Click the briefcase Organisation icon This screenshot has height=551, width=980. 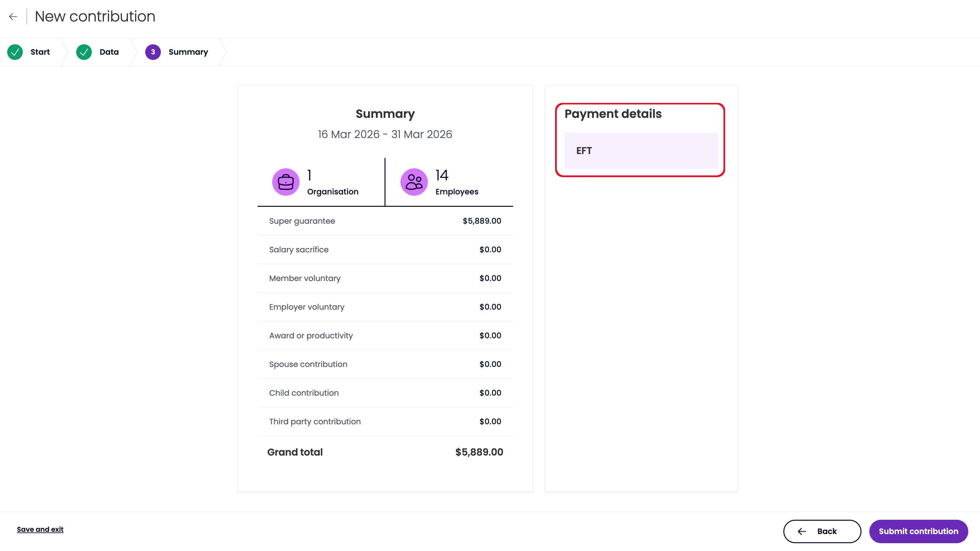coord(286,182)
